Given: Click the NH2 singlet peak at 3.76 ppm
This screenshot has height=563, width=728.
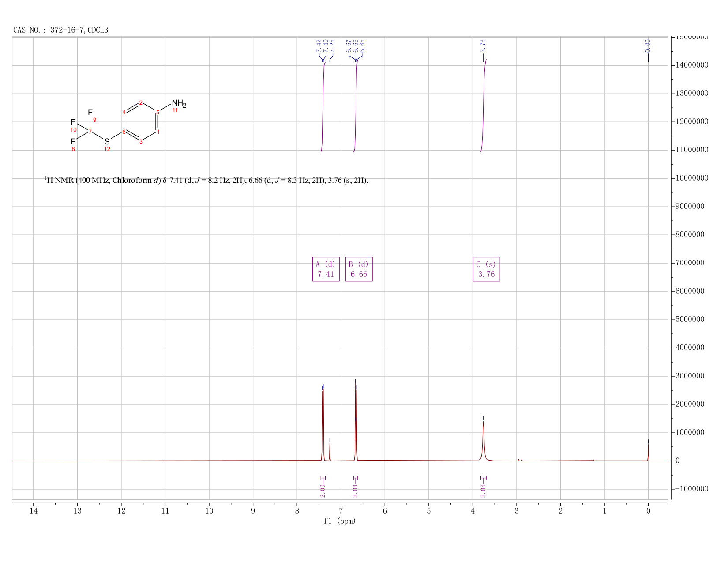Looking at the screenshot, I should 483,442.
